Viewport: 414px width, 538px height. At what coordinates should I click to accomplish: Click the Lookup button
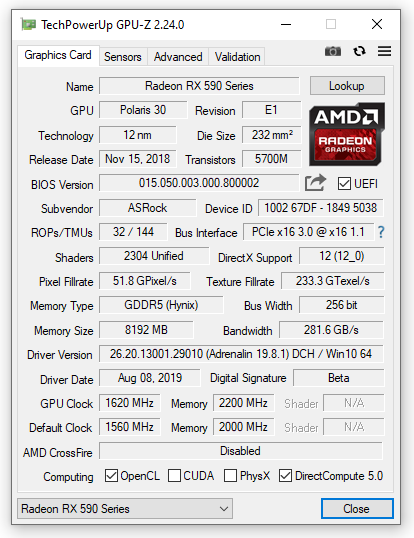click(x=347, y=86)
